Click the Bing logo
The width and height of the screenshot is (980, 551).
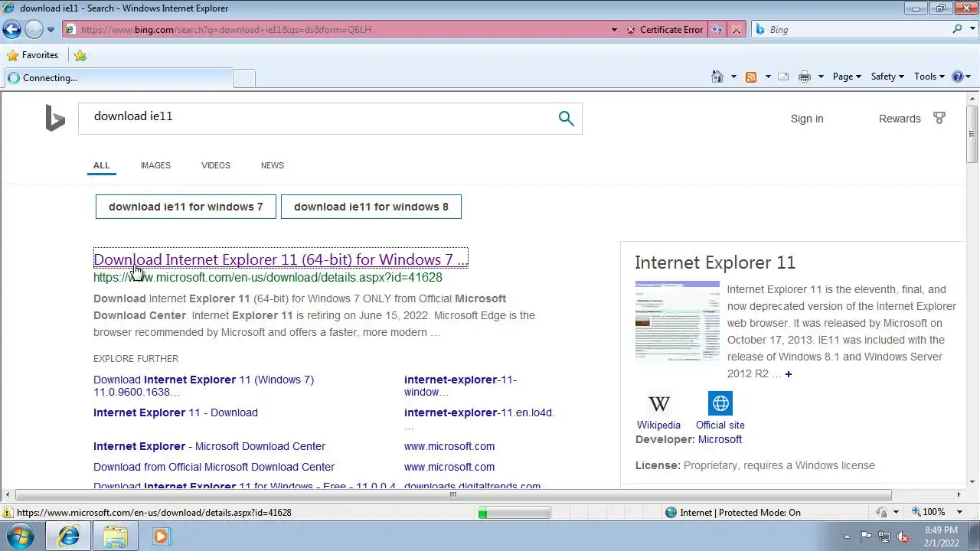pos(55,119)
